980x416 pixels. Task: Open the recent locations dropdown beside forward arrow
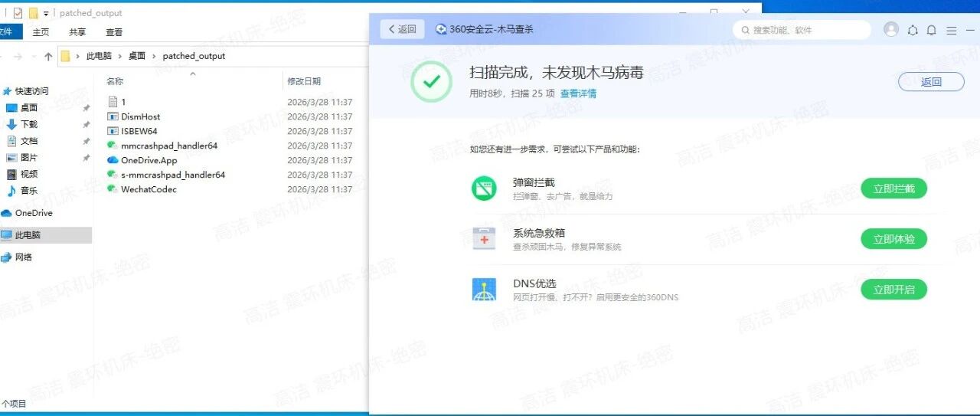[33, 56]
